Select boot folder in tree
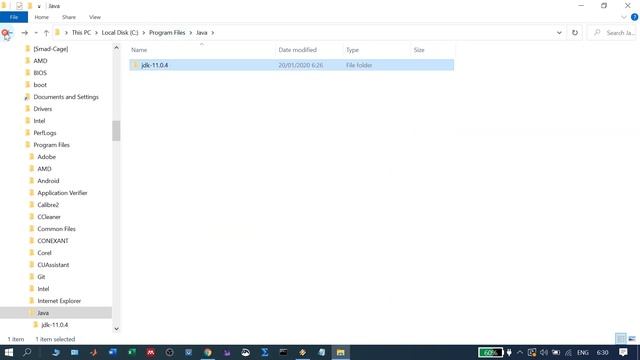 click(x=40, y=85)
